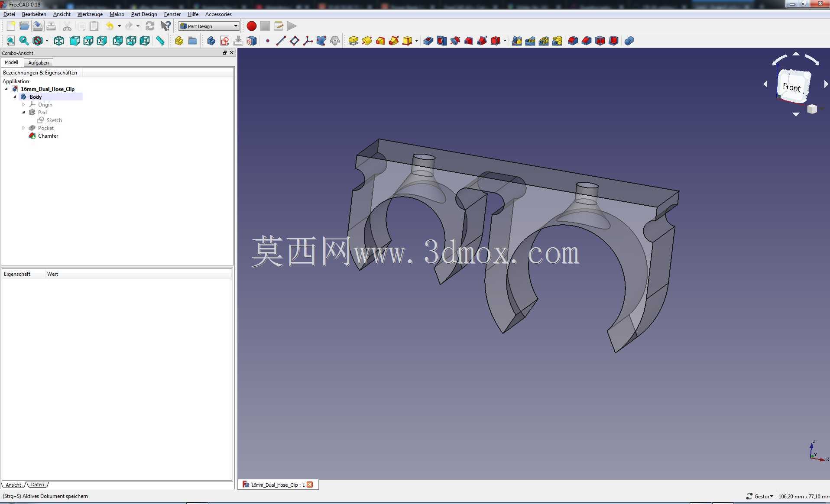This screenshot has width=830, height=504.
Task: Open the Part Design workbench dropdown
Action: click(209, 26)
